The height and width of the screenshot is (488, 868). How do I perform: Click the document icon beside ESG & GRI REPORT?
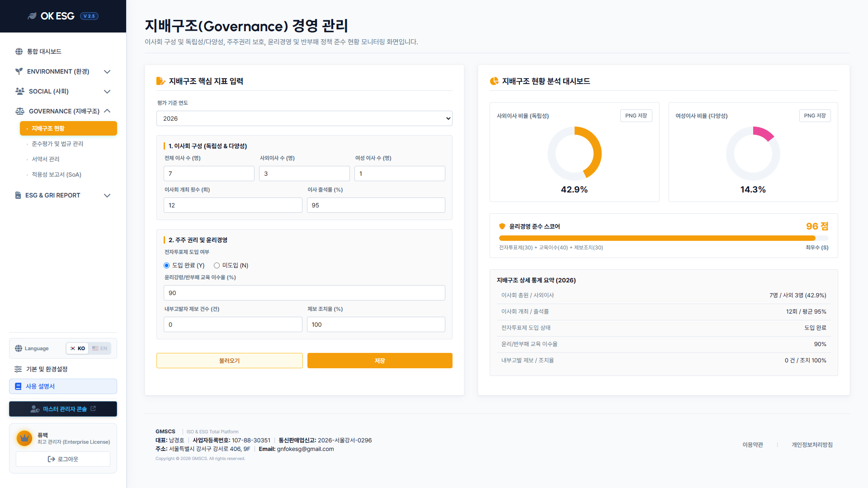pyautogui.click(x=18, y=195)
